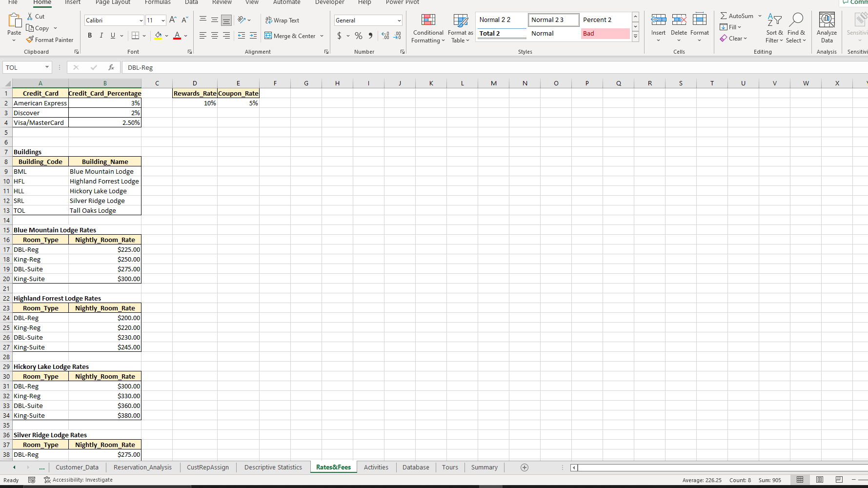Viewport: 868px width, 488px height.
Task: Open the Page Layout ribbon tab
Action: pos(113,2)
